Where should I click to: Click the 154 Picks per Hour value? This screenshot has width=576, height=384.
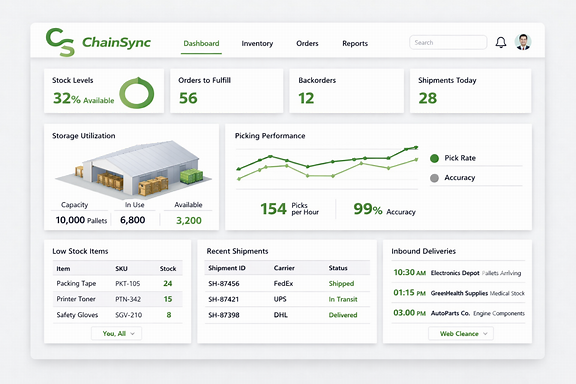[x=289, y=209]
